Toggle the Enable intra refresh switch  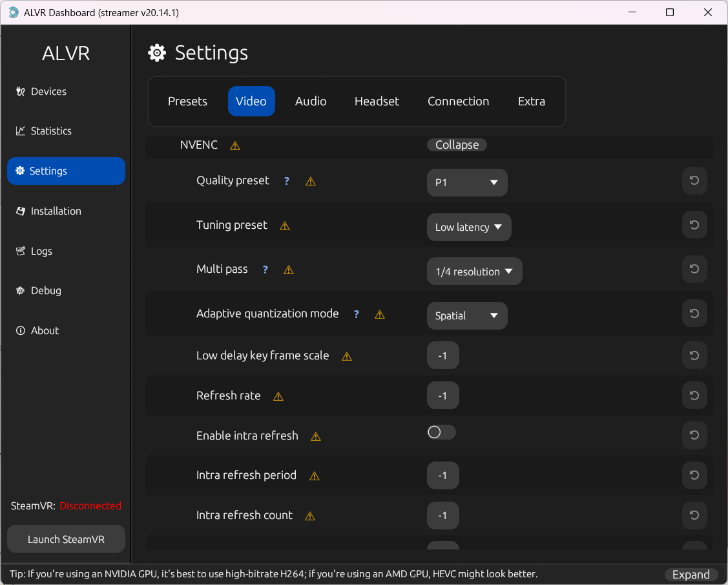(x=442, y=432)
